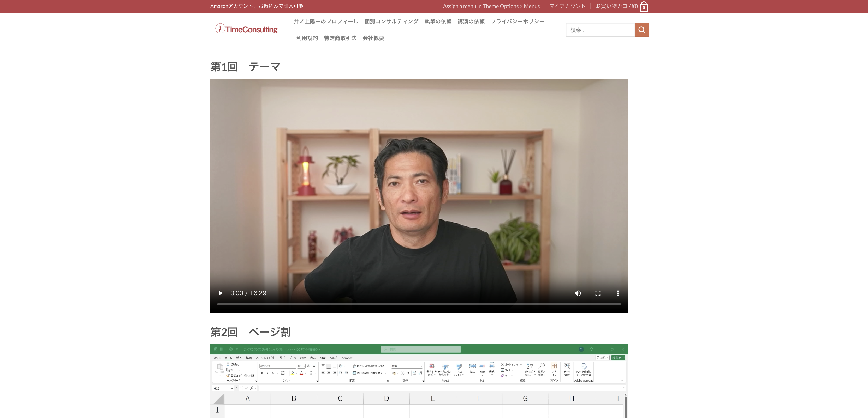The image size is (868, 418).
Task: Mute the video's speaker volume
Action: click(x=578, y=293)
